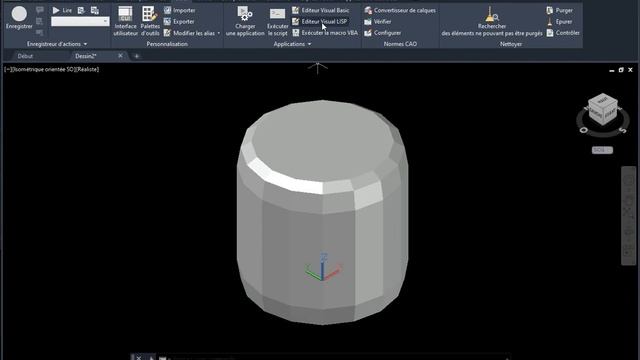Viewport: 640px width, 360px height.
Task: Click the Nettoyer panel title
Action: coord(511,44)
